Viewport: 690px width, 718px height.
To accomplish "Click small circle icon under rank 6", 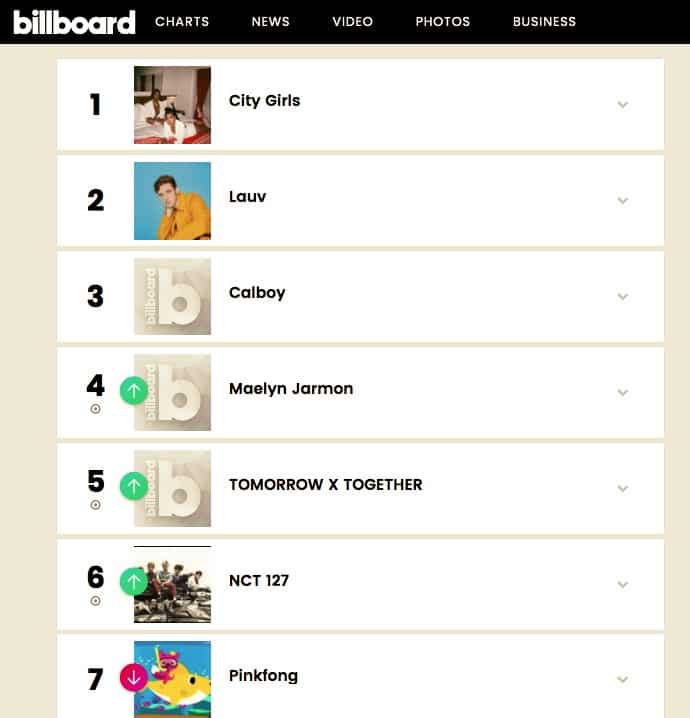I will 96,601.
